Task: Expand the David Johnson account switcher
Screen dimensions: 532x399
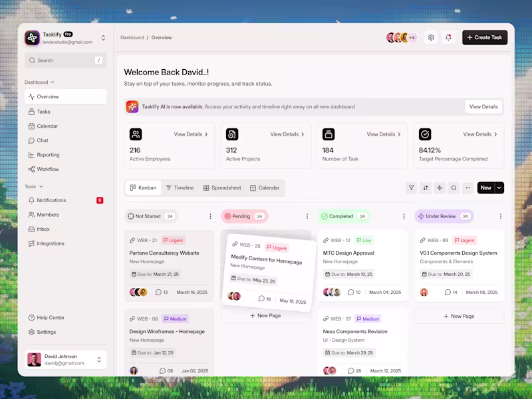Action: click(x=99, y=360)
